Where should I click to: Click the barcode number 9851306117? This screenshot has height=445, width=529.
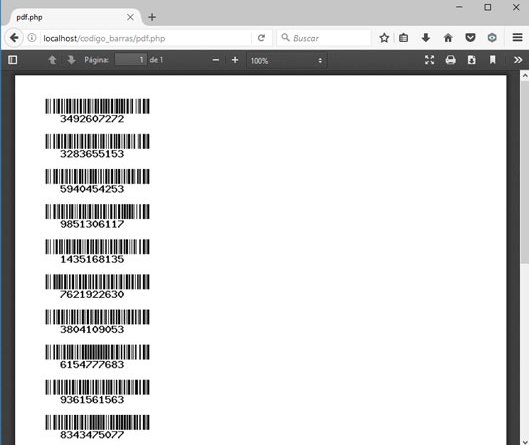[x=92, y=224]
